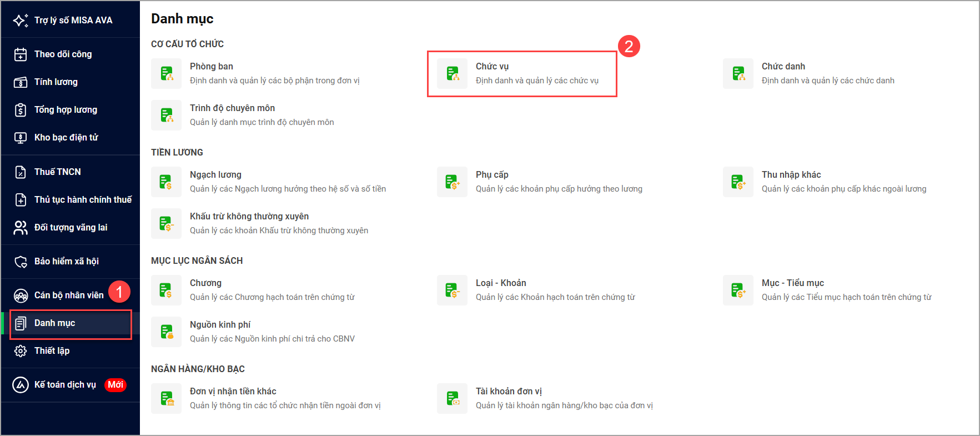Open the Mục - Tiểu mục list

[792, 283]
